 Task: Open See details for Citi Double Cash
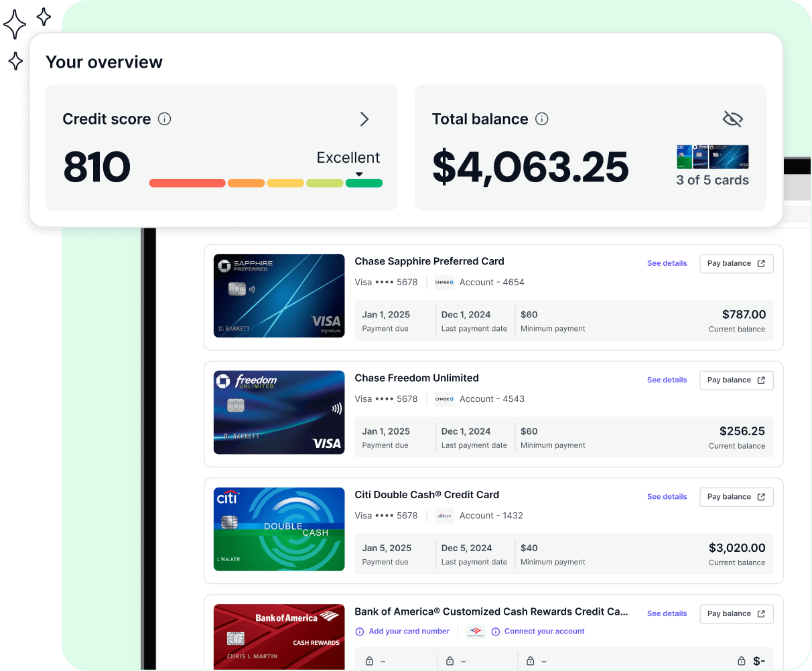click(667, 497)
